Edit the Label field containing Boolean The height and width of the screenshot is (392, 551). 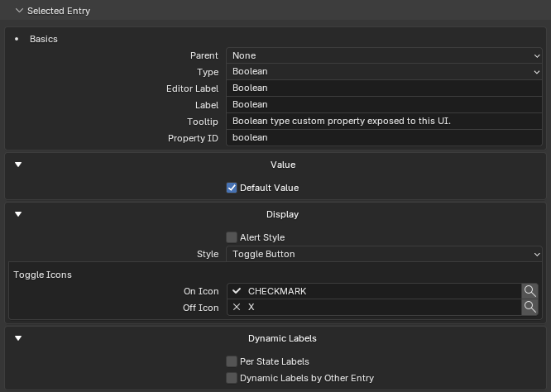coord(384,105)
